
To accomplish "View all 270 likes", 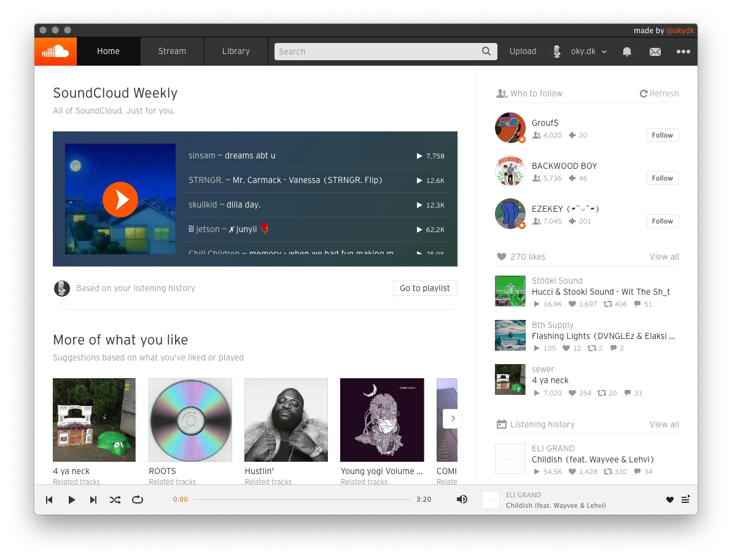I will (664, 257).
